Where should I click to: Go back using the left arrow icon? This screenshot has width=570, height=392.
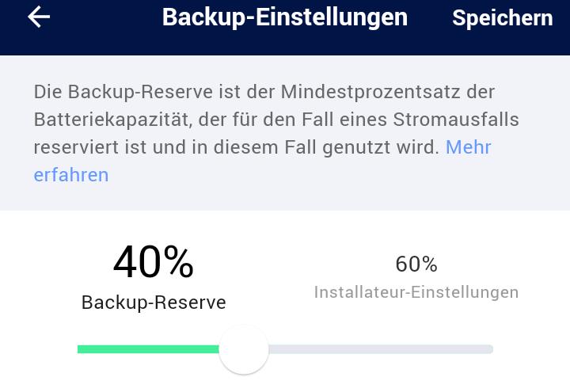pos(39,17)
